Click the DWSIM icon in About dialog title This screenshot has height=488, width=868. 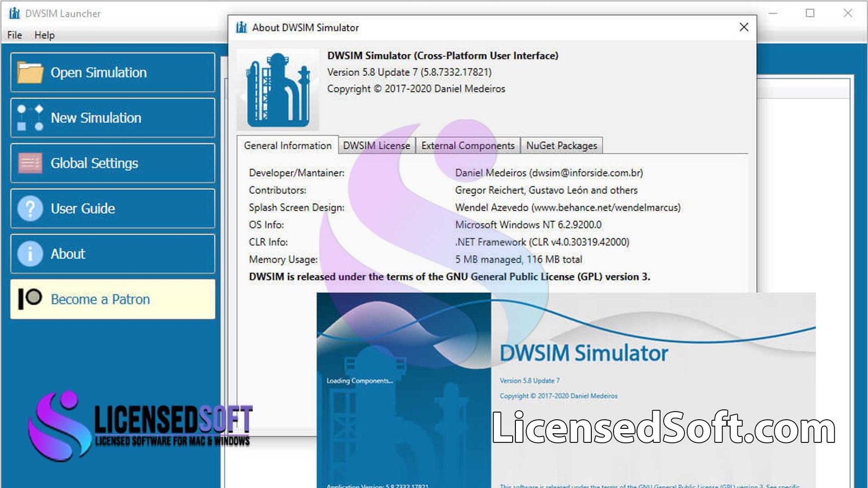tap(241, 27)
